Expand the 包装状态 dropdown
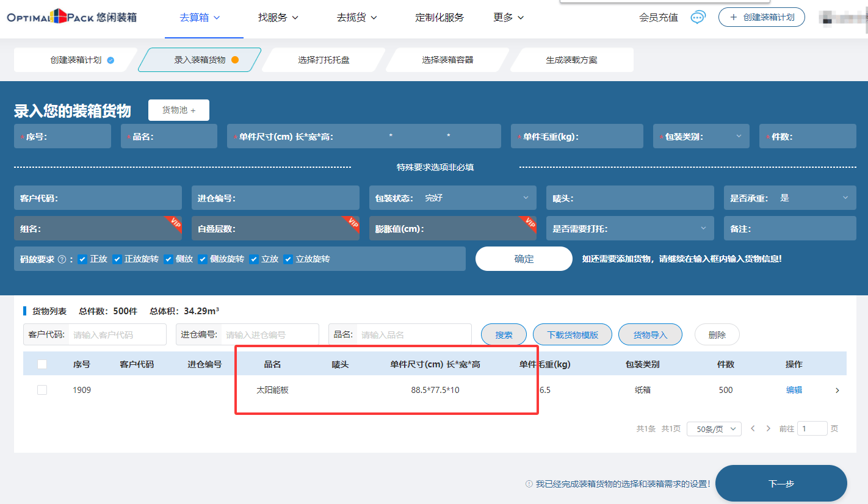The height and width of the screenshot is (504, 868). 525,198
